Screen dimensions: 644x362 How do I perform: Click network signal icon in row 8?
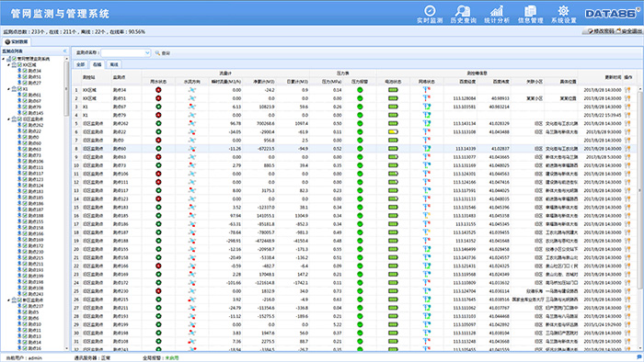(x=427, y=149)
